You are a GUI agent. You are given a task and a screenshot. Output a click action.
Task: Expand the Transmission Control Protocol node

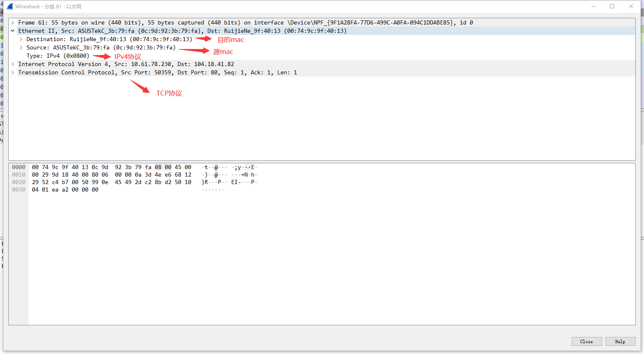tap(12, 72)
